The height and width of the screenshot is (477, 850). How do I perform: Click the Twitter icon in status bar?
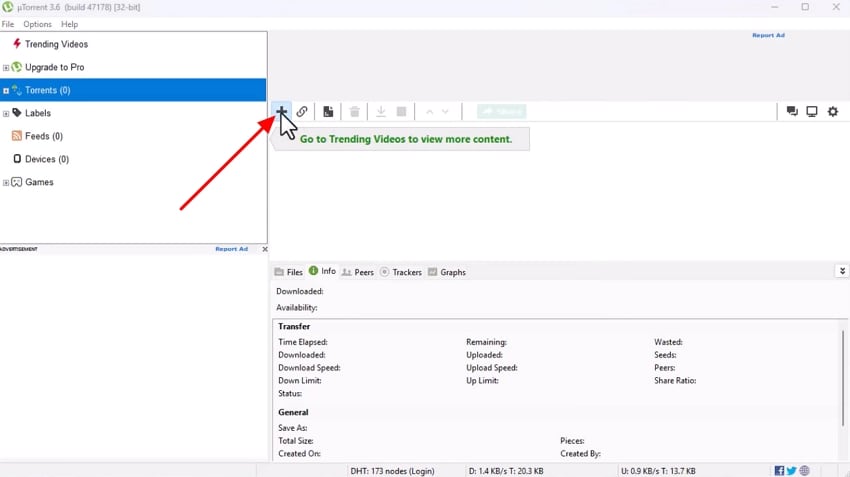[791, 470]
